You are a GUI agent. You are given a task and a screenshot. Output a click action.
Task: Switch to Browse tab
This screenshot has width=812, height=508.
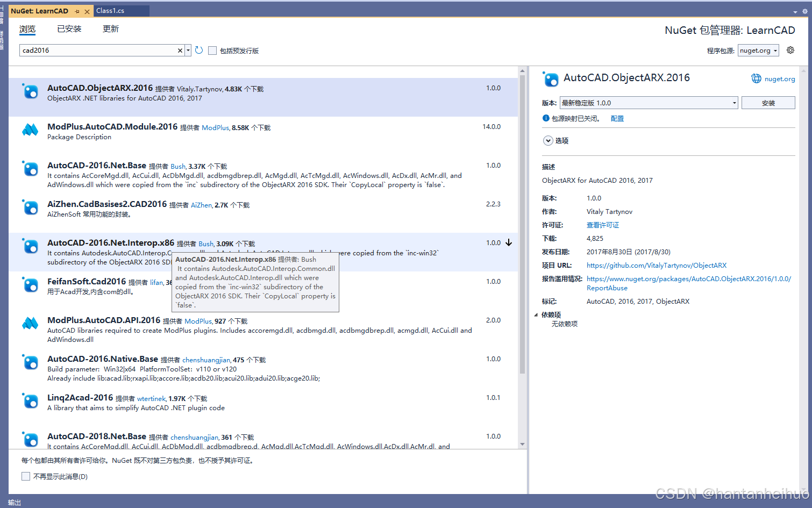click(27, 29)
